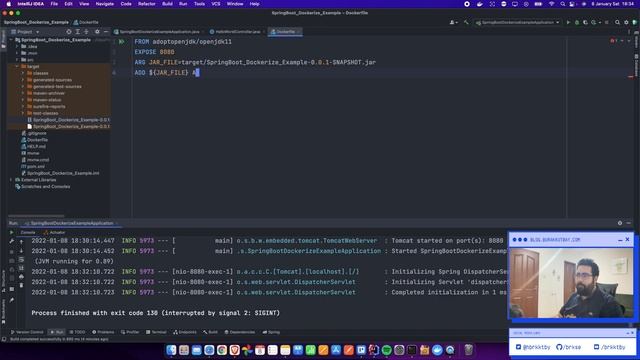This screenshot has width=640, height=360.
Task: Hide the Project tool window
Action: click(106, 31)
